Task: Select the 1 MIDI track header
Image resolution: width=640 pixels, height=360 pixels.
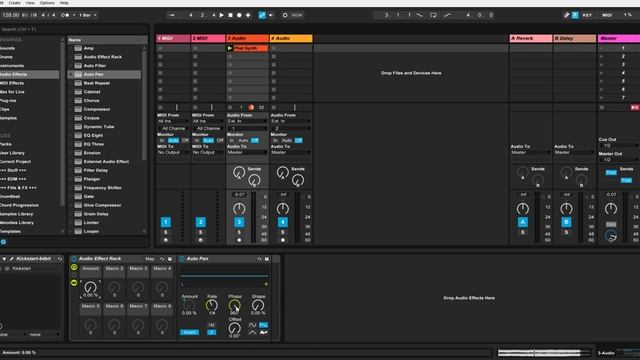Action: 173,38
